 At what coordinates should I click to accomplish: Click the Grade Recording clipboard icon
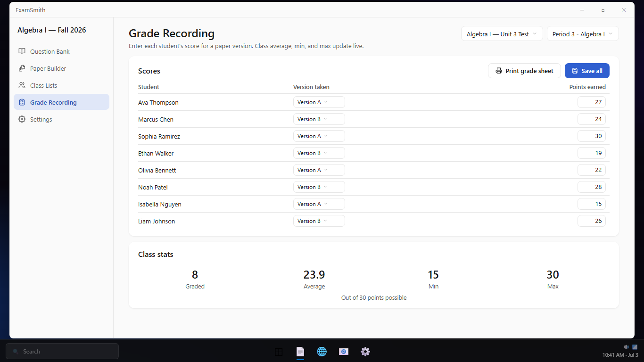22,102
